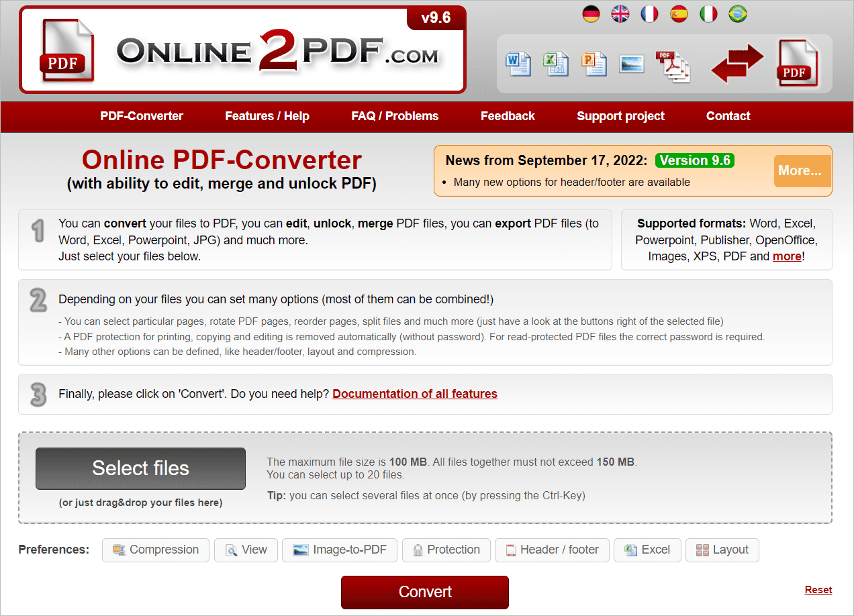Open Image-to-PDF preferences
854x616 pixels.
(340, 550)
